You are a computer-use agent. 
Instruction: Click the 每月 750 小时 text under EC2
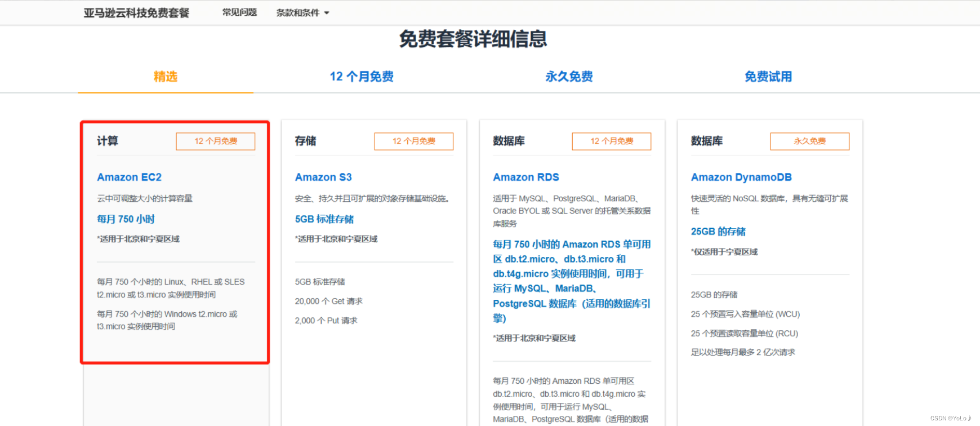[x=126, y=219]
